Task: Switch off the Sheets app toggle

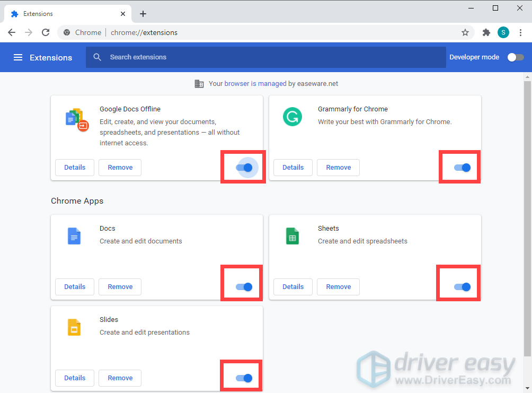Action: click(x=462, y=287)
